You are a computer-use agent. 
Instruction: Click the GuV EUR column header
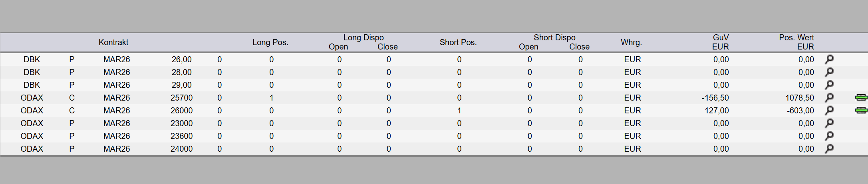pyautogui.click(x=721, y=42)
